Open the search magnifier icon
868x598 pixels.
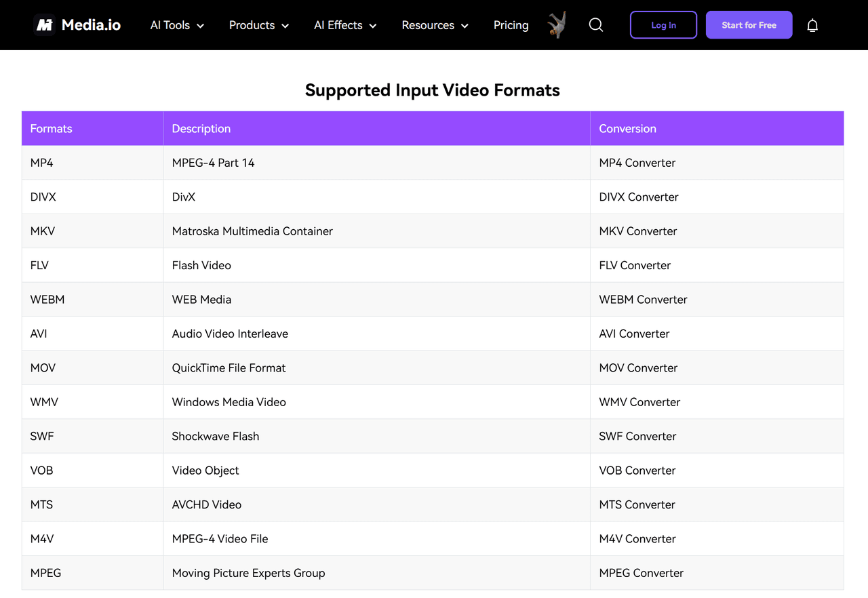[x=596, y=25]
